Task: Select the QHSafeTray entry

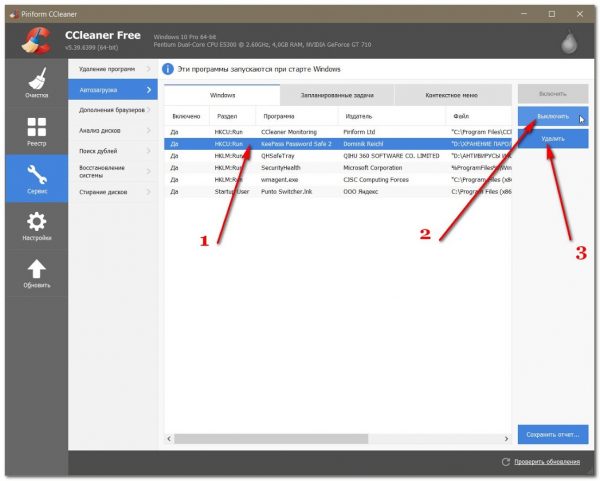Action: [338, 156]
